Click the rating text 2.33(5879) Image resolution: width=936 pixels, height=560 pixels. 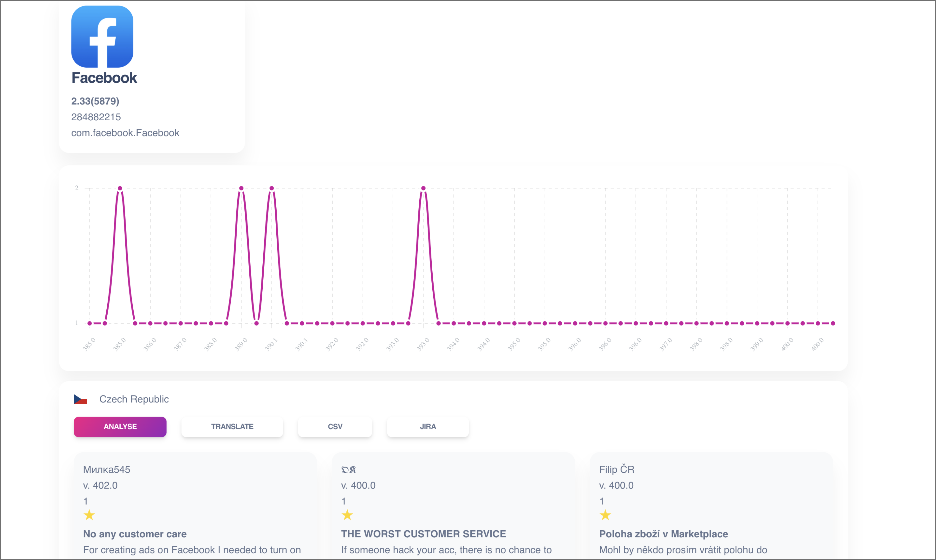tap(95, 101)
